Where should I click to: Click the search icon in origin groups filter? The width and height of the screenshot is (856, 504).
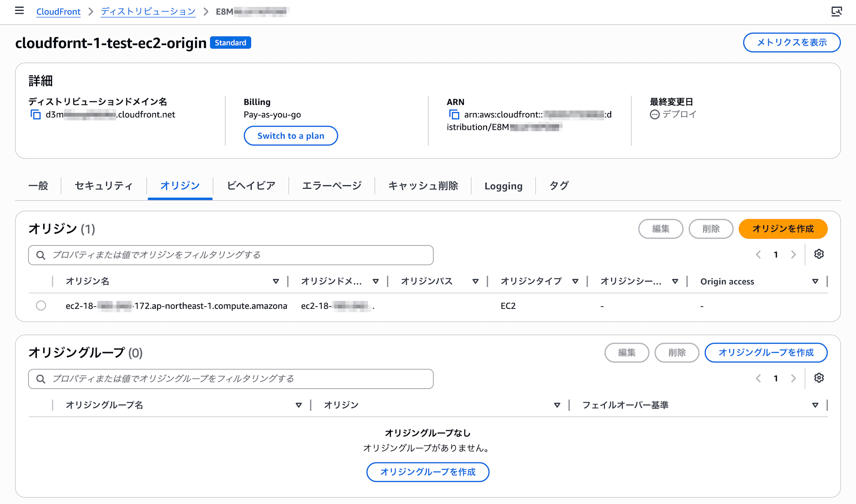(41, 379)
